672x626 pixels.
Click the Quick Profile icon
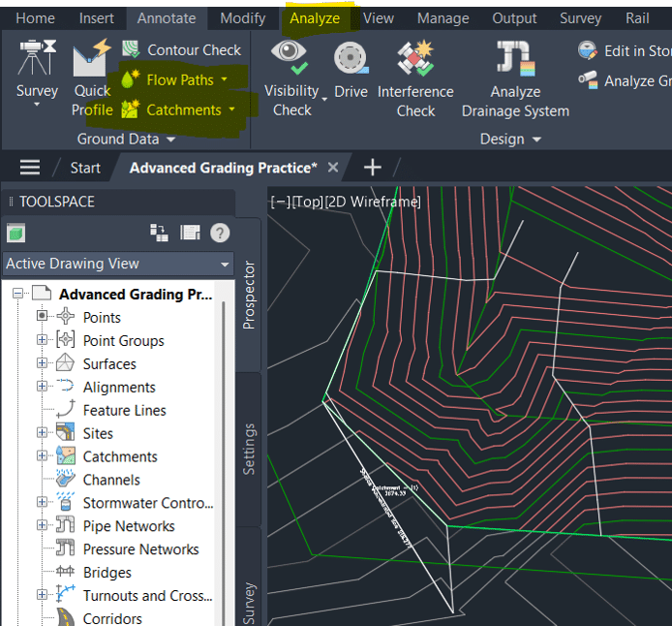tap(92, 58)
